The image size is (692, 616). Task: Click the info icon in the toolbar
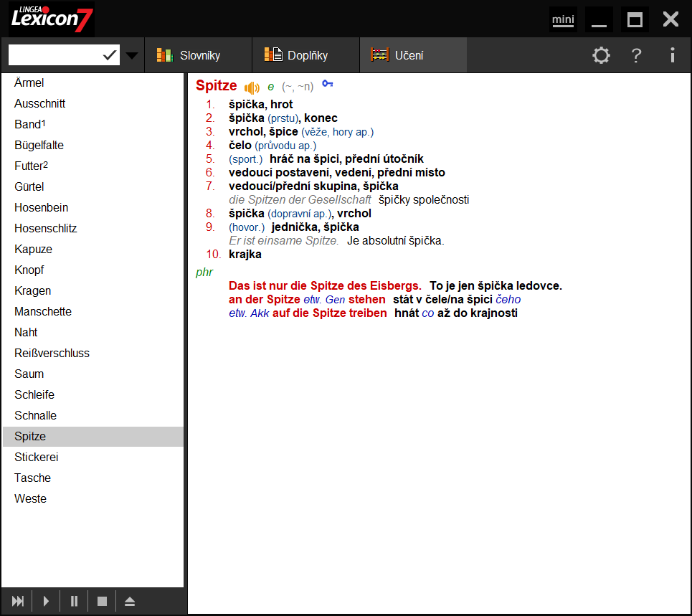coord(672,55)
